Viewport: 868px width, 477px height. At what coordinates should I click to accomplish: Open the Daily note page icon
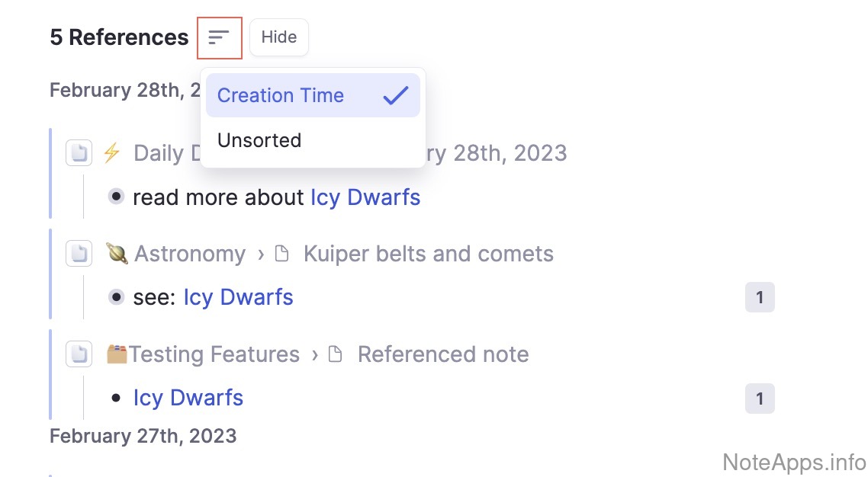79,153
